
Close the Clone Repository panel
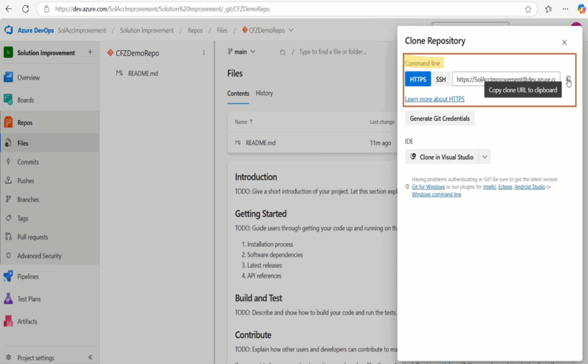(564, 42)
